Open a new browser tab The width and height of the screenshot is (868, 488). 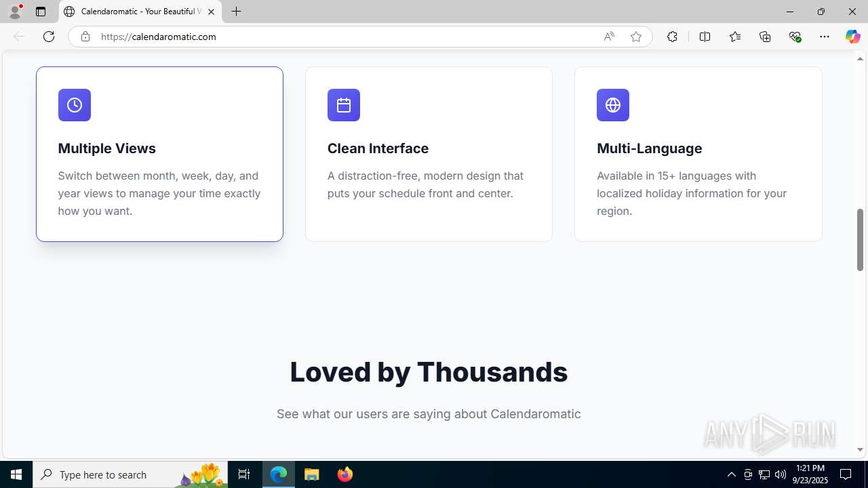point(236,12)
